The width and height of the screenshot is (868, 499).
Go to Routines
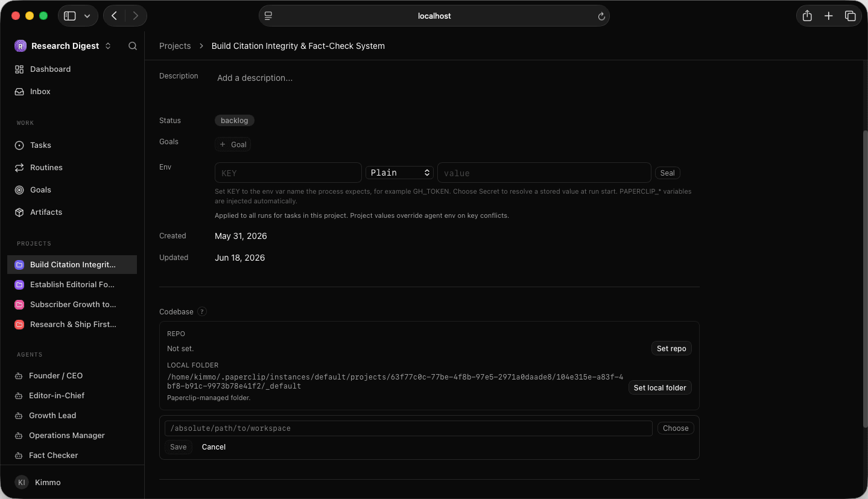(x=72, y=168)
